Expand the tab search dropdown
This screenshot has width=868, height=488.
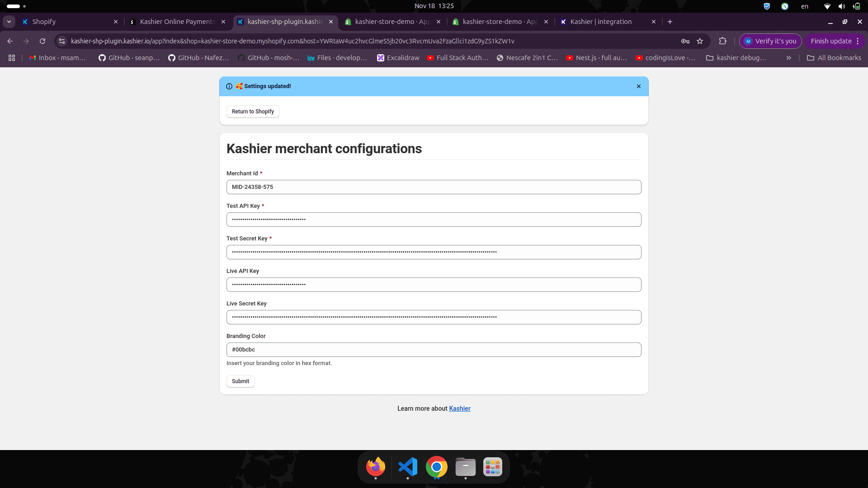(9, 22)
